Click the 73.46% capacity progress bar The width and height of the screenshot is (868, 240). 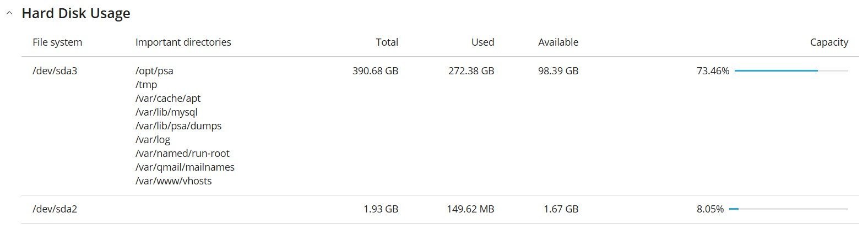(x=791, y=71)
